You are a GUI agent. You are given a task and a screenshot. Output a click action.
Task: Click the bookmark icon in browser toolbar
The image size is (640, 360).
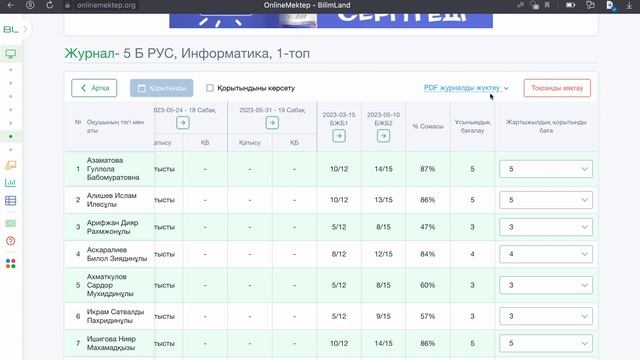tap(547, 5)
